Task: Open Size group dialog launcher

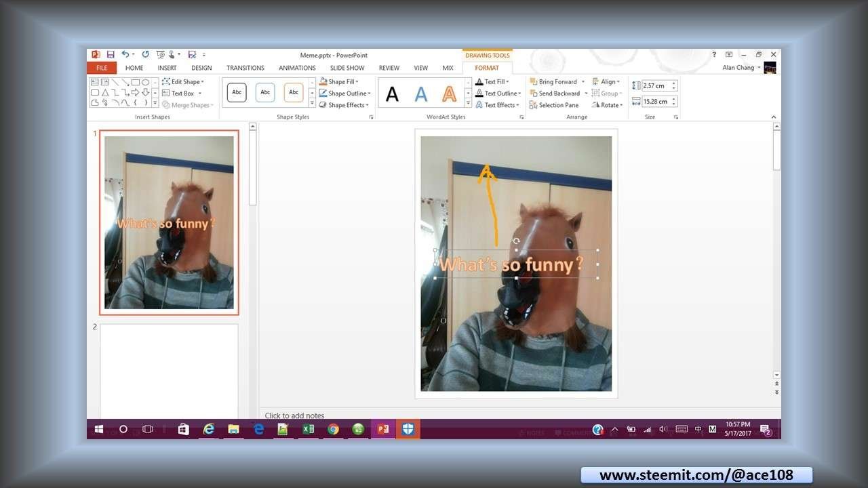Action: (x=676, y=117)
